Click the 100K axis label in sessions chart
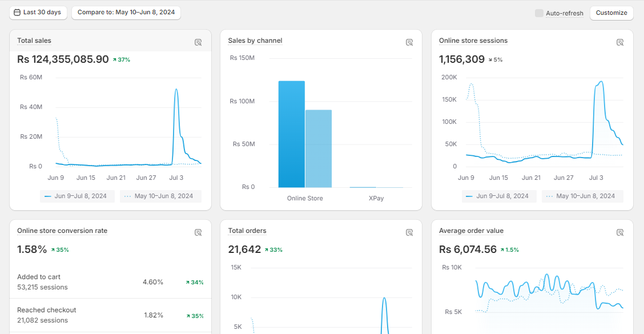 [x=449, y=122]
